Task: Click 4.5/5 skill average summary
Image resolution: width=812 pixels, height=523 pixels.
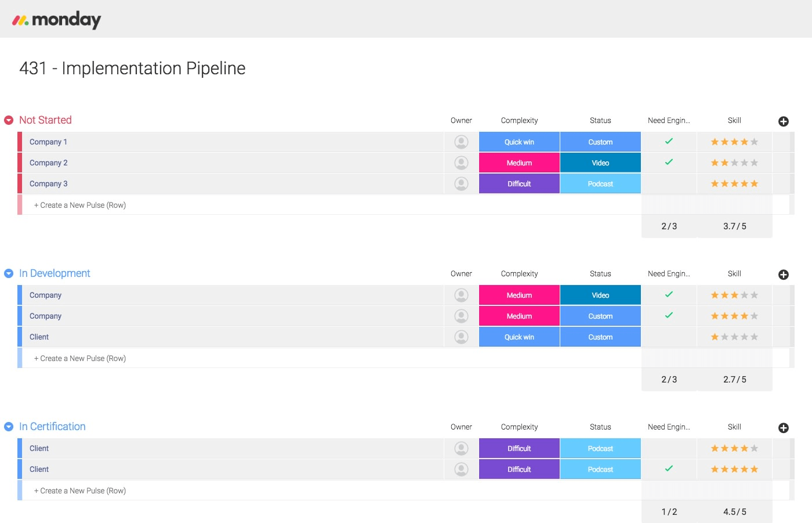Action: point(734,512)
